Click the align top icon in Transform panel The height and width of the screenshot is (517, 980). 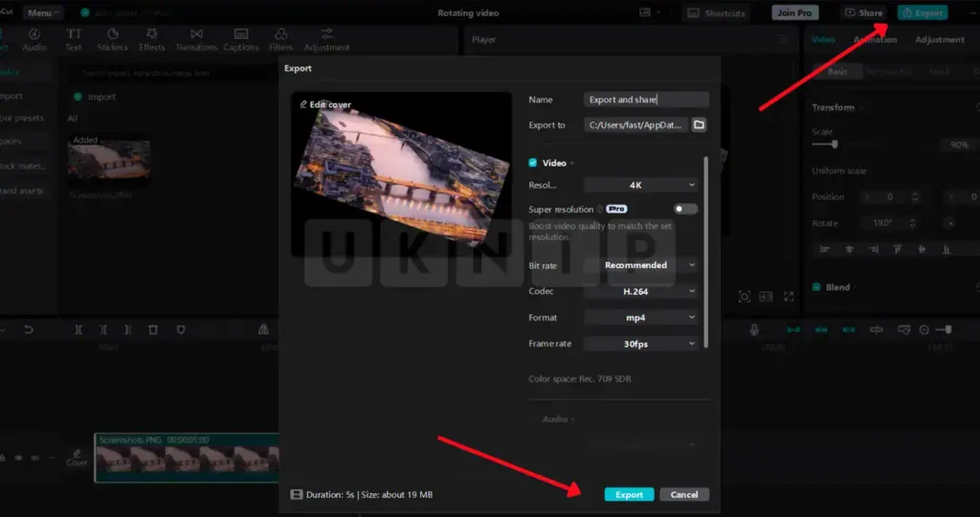pos(897,249)
